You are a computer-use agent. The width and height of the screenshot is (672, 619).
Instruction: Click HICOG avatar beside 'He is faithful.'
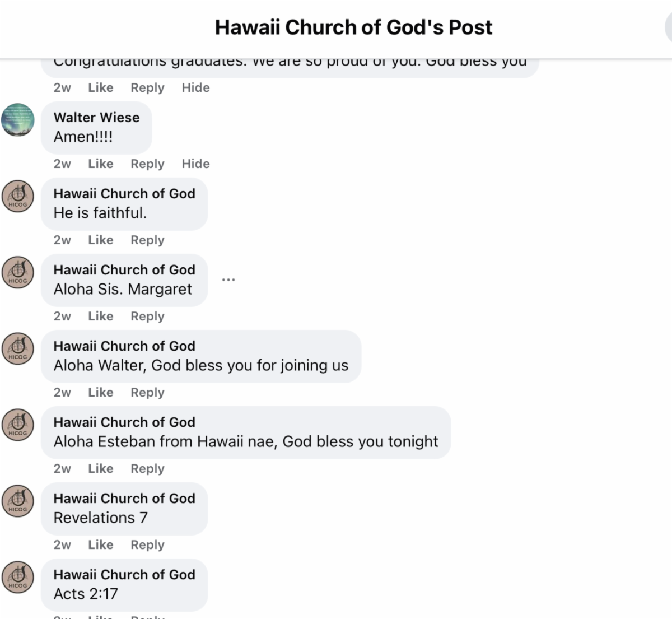click(18, 196)
